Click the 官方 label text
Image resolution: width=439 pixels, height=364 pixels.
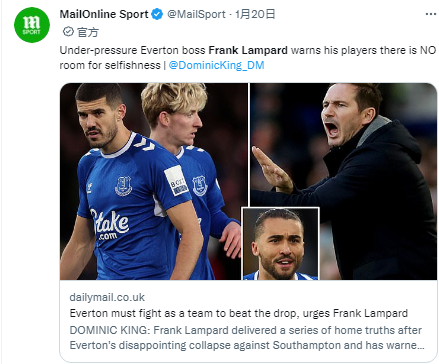(88, 32)
